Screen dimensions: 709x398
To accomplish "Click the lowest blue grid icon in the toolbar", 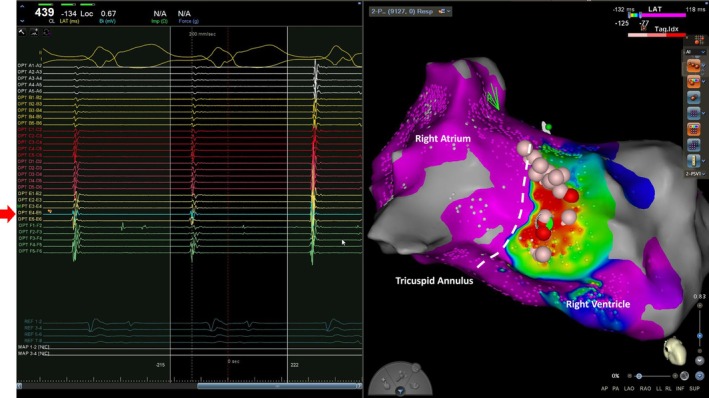I will (693, 145).
